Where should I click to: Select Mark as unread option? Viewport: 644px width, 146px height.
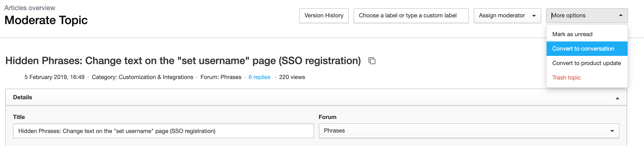coord(587,34)
